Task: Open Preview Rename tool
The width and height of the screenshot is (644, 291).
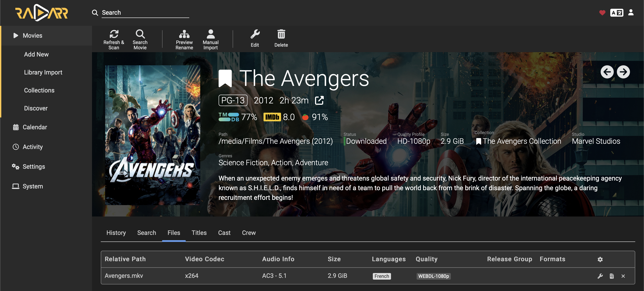Action: pyautogui.click(x=184, y=39)
